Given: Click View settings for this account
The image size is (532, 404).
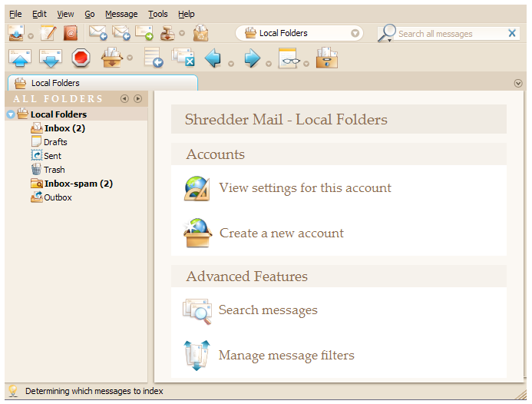Looking at the screenshot, I should tap(305, 188).
